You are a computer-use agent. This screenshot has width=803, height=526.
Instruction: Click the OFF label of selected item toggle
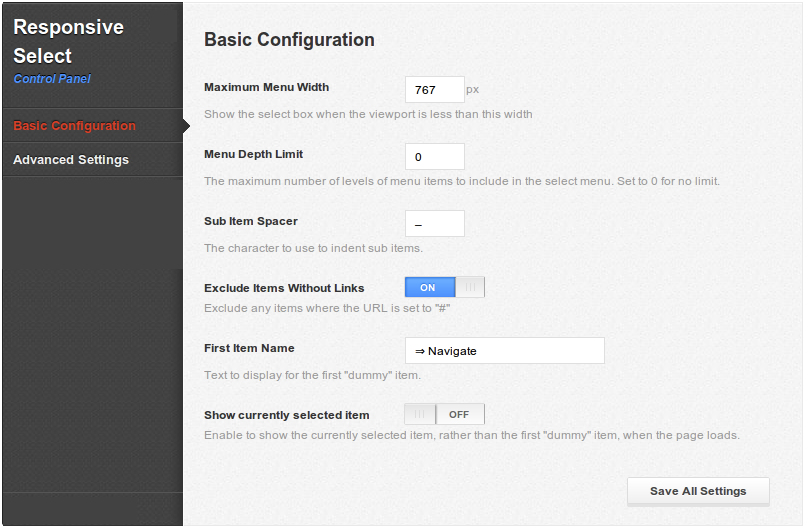459,414
